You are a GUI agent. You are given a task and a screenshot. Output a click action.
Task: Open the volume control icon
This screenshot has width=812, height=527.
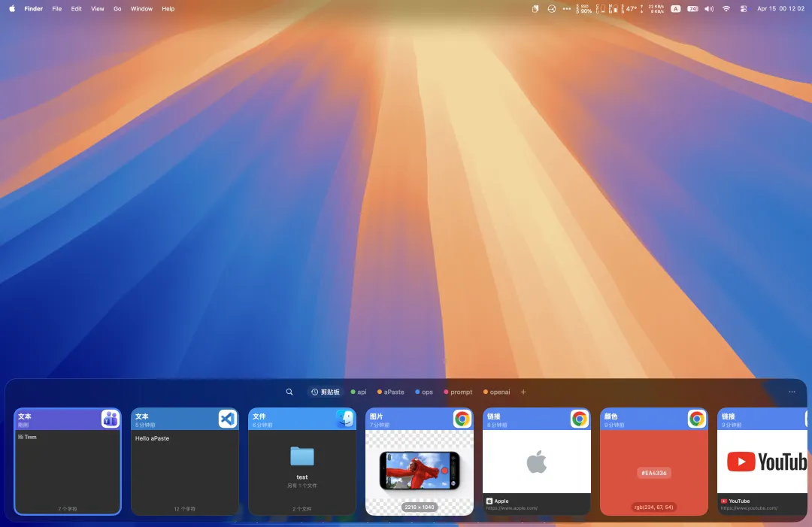click(709, 9)
